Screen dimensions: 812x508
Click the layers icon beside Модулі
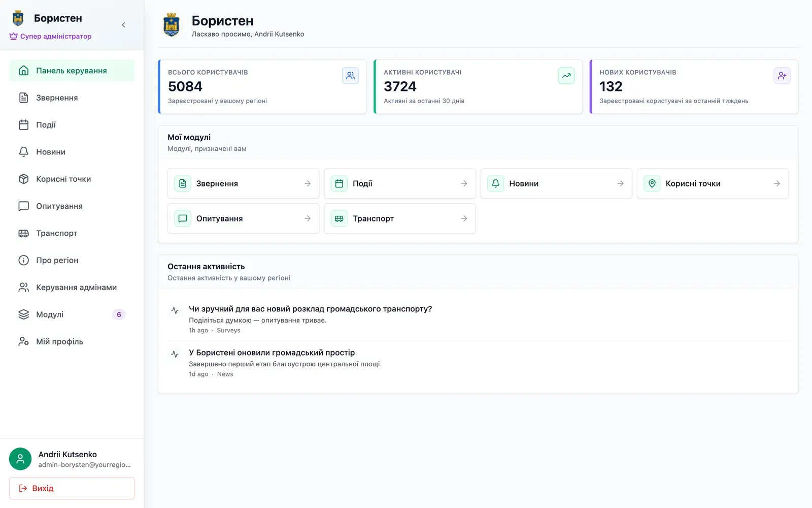24,314
